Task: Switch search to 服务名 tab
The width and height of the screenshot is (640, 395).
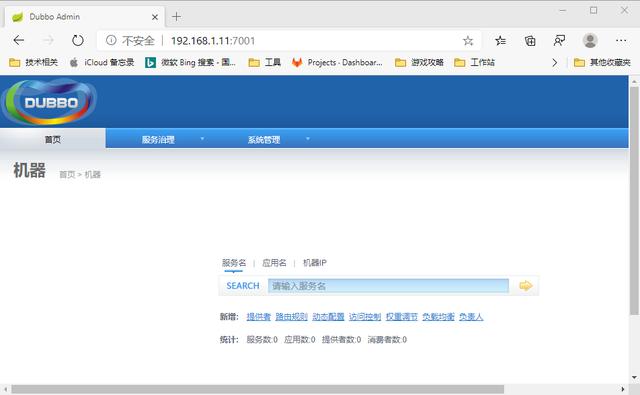Action: (234, 263)
